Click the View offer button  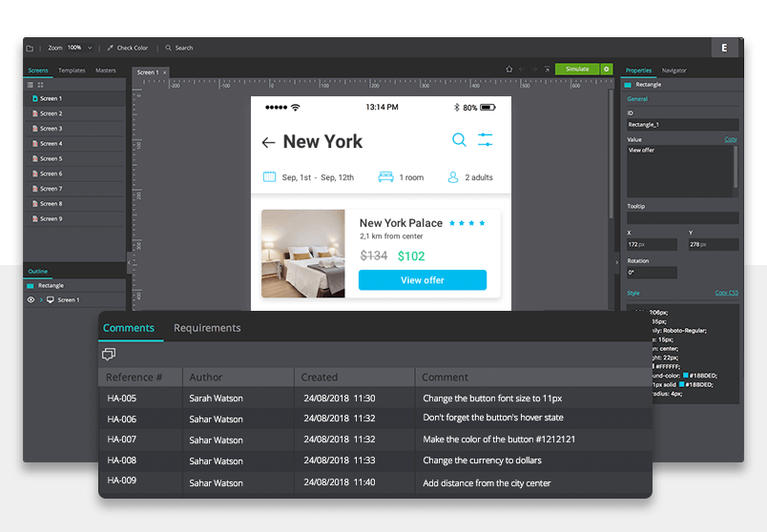pyautogui.click(x=423, y=280)
